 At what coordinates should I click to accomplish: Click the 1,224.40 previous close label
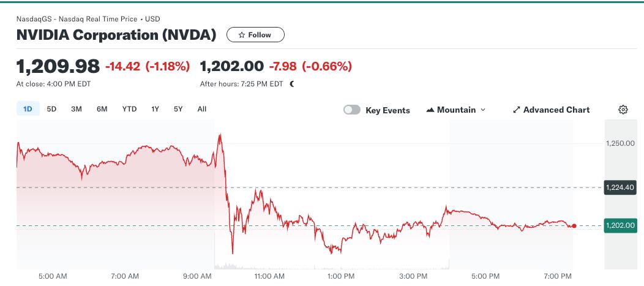click(x=620, y=187)
